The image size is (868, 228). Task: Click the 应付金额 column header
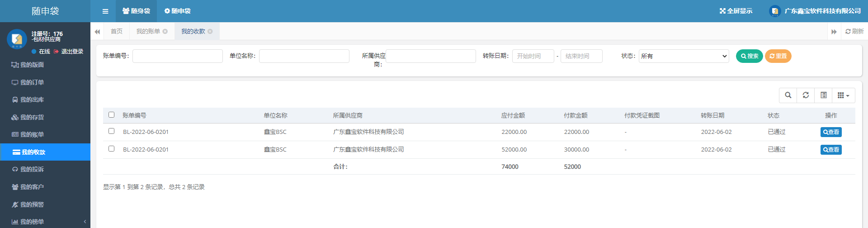[x=513, y=115]
